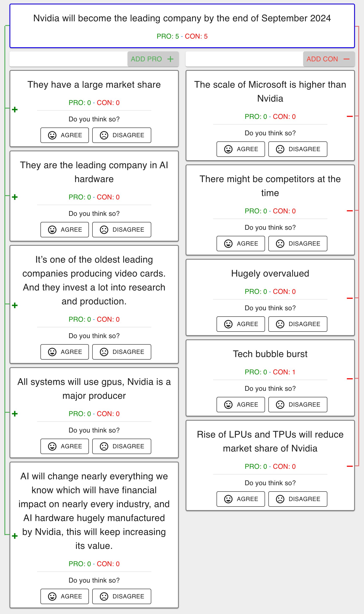Click green plus icon beside 'oldest leading companies' card

(15, 305)
